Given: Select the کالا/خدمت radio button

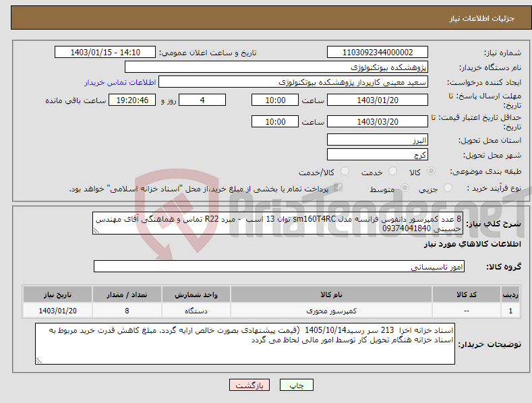Looking at the screenshot, I should [x=345, y=171].
